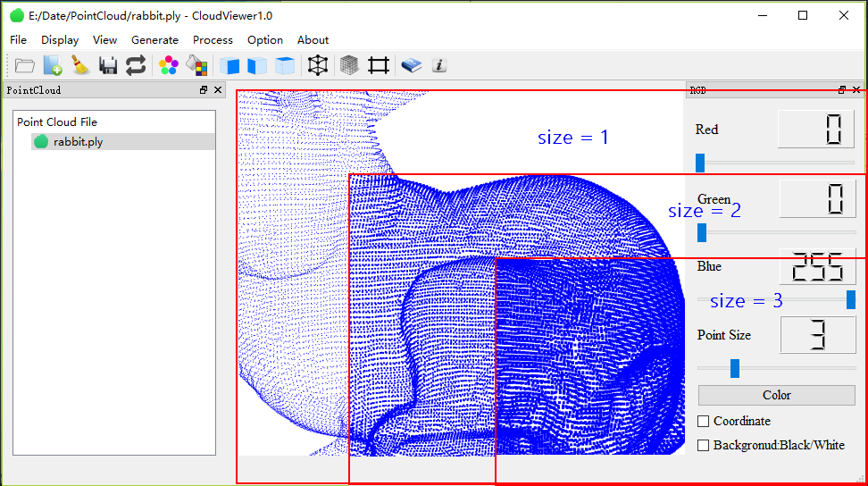The image size is (868, 486).
Task: Enable the Coordinate checkbox
Action: click(704, 421)
